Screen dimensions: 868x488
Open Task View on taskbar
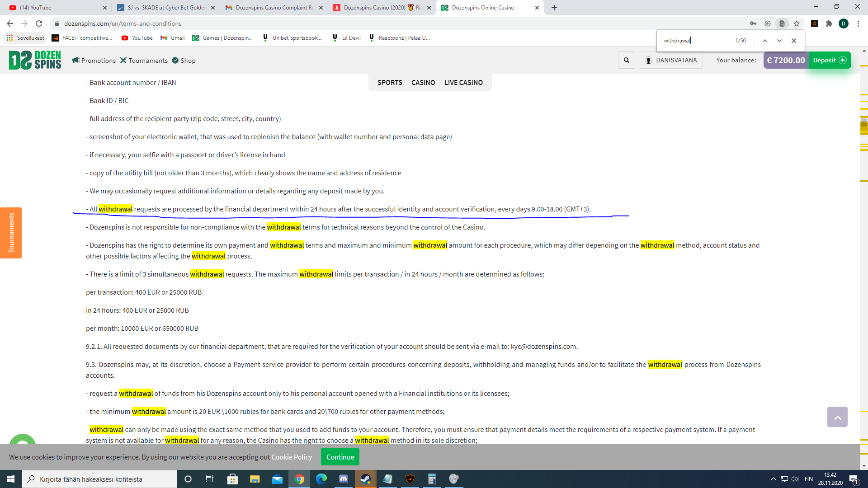(210, 479)
